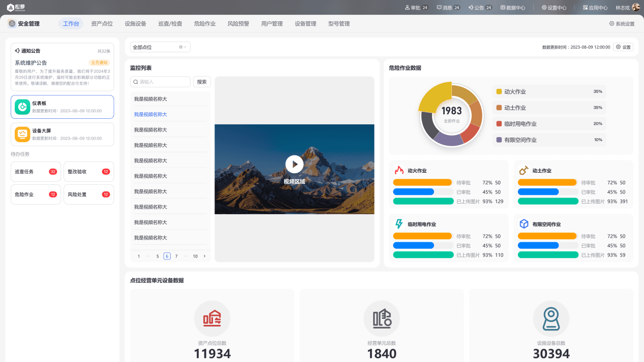Click the 公告 announcement speaker icon

(x=471, y=8)
